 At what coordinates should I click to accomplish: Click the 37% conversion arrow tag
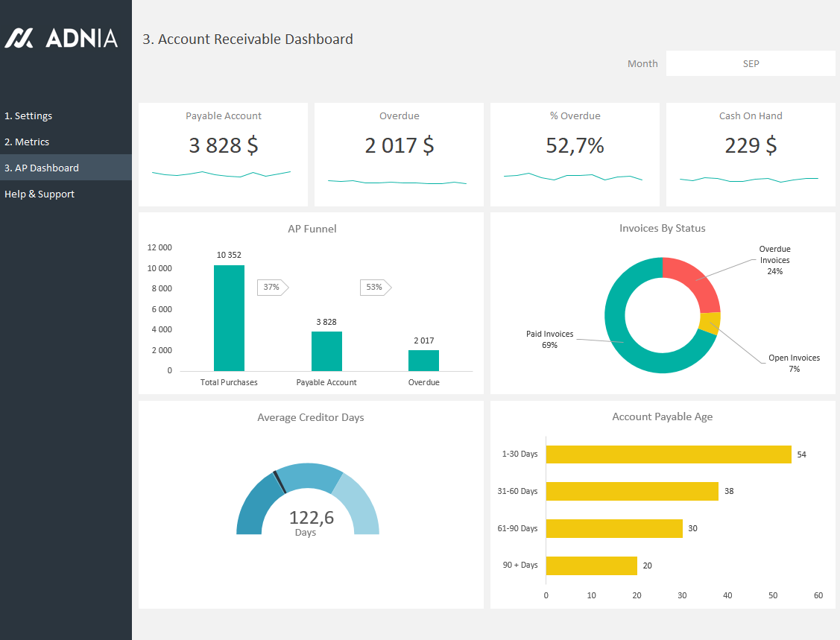pyautogui.click(x=272, y=287)
